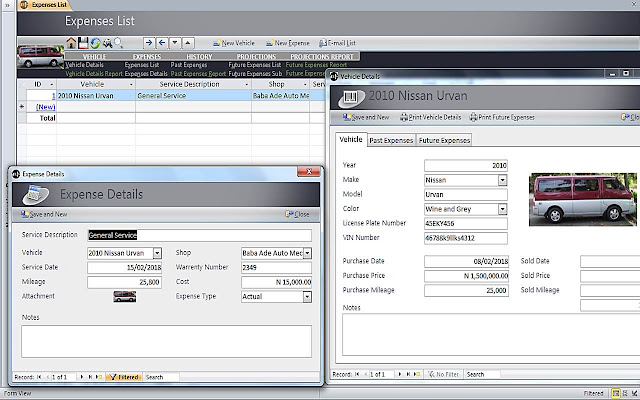
Task: Go to previous record with left arrow
Action: tap(162, 42)
